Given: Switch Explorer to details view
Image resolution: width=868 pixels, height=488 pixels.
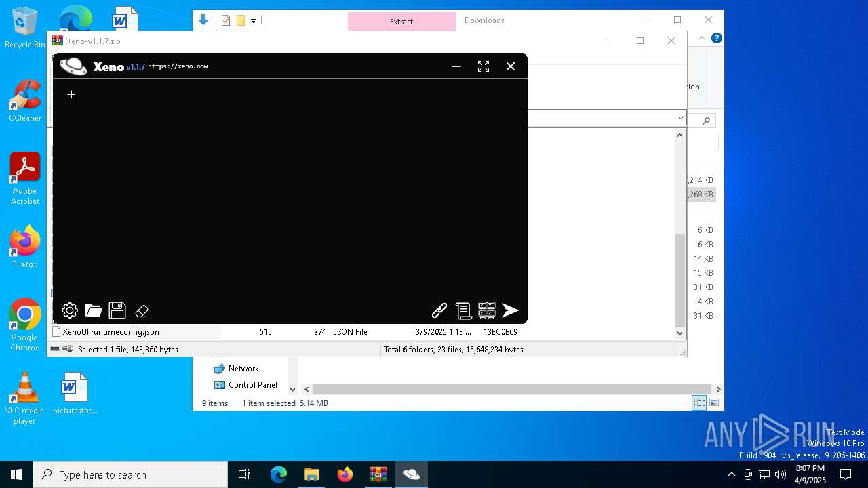Looking at the screenshot, I should [x=699, y=403].
